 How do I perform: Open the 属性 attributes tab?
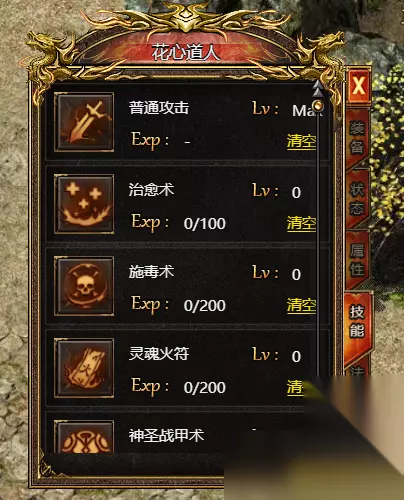click(x=357, y=260)
